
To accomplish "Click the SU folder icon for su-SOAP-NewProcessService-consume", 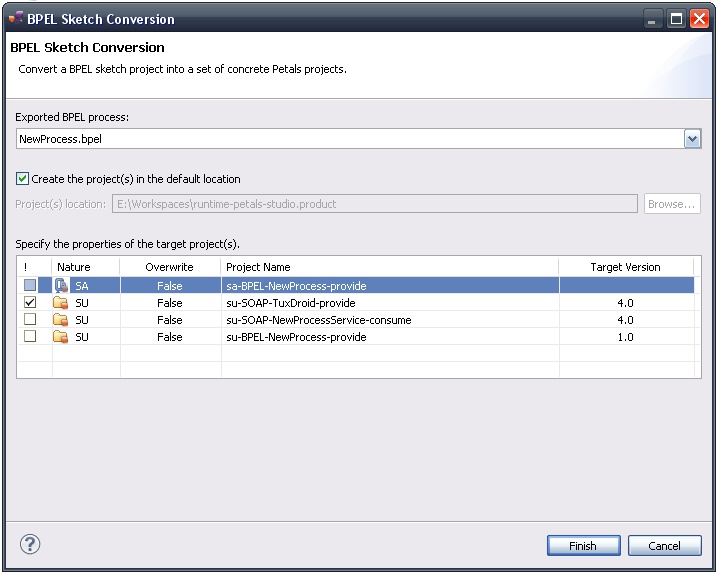I will 62,320.
